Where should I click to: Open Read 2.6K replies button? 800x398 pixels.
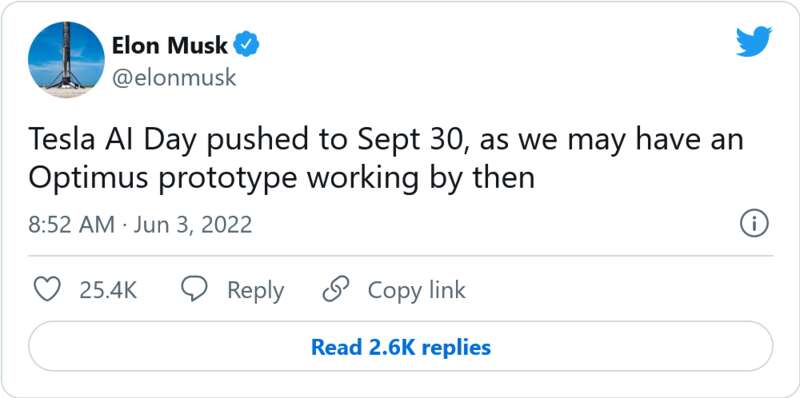click(x=401, y=346)
